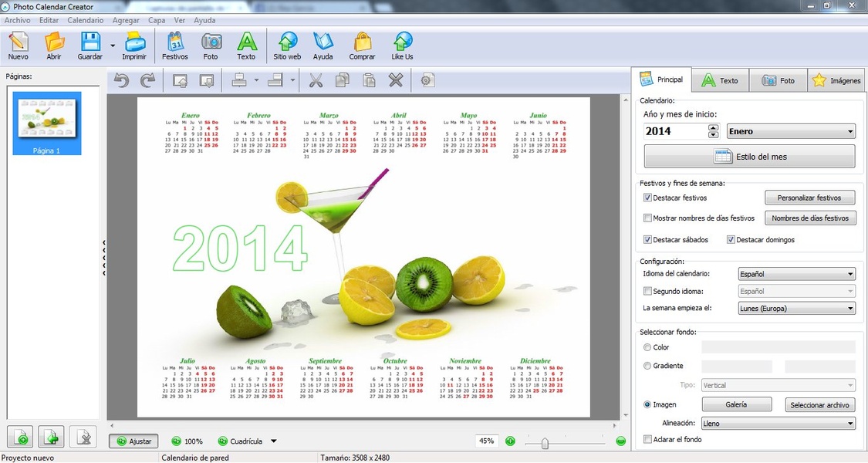This screenshot has height=463, width=868.
Task: Click the Imprimir icon to print
Action: 134,45
